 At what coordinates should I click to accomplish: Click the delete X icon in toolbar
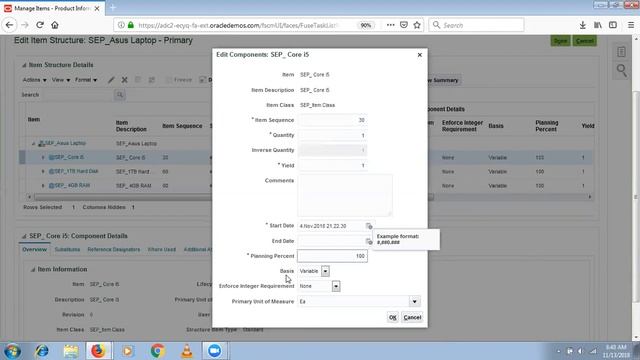point(124,80)
